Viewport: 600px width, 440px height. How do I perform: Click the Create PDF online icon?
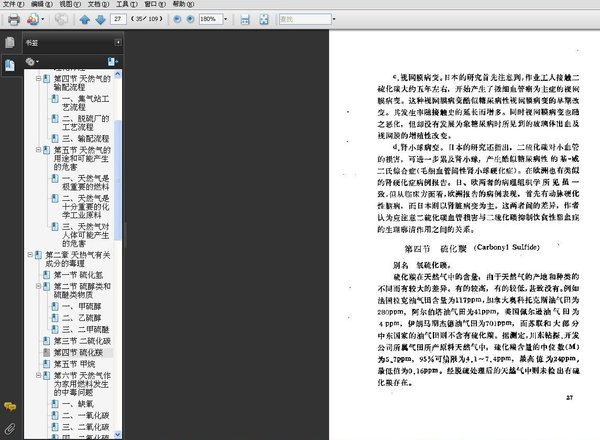(x=33, y=19)
